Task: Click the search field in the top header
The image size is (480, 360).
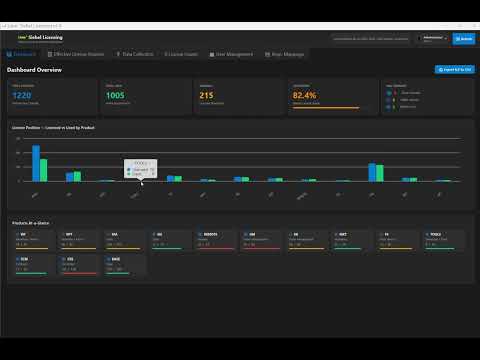Action: 371,39
